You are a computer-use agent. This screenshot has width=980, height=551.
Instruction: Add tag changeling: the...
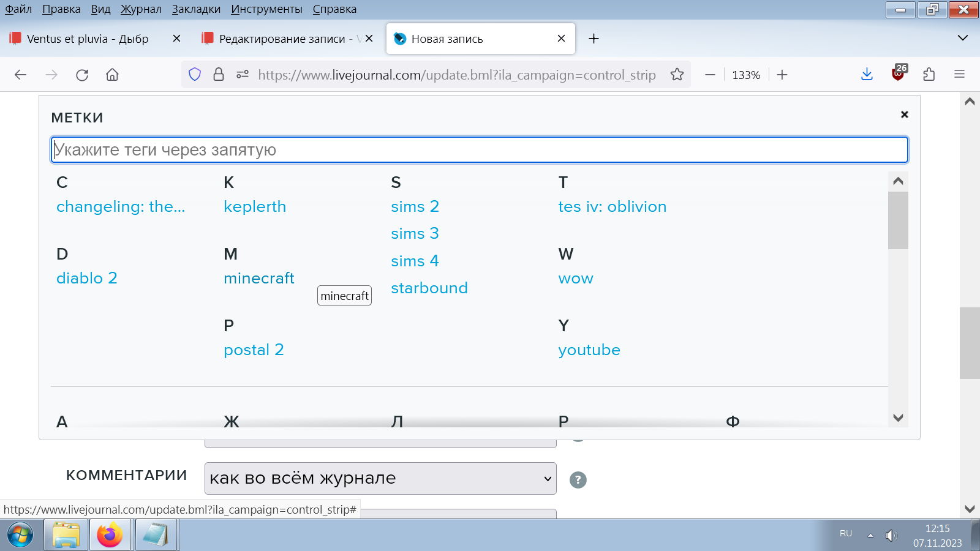click(121, 206)
